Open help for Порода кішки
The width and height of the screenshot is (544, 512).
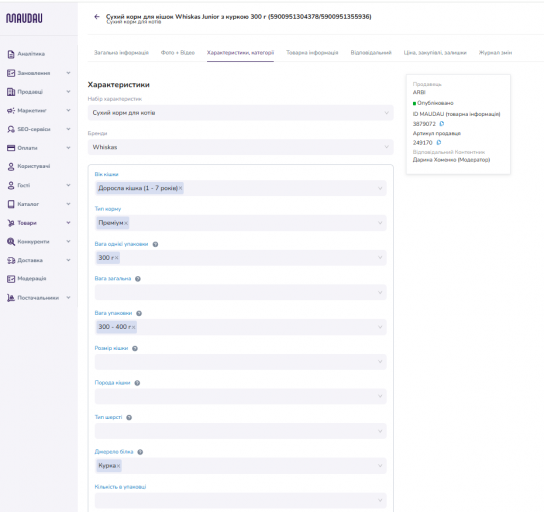(137, 383)
